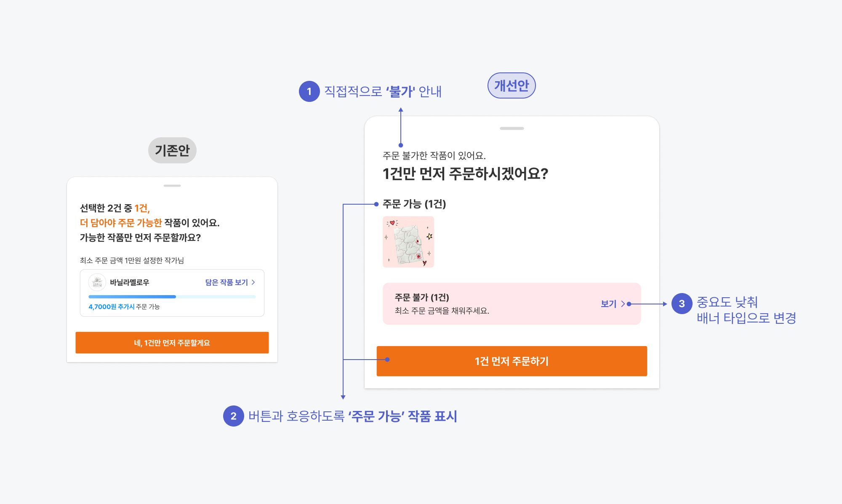Click the chevron next to 담은 작품 보기
842x504 pixels.
coord(253,283)
